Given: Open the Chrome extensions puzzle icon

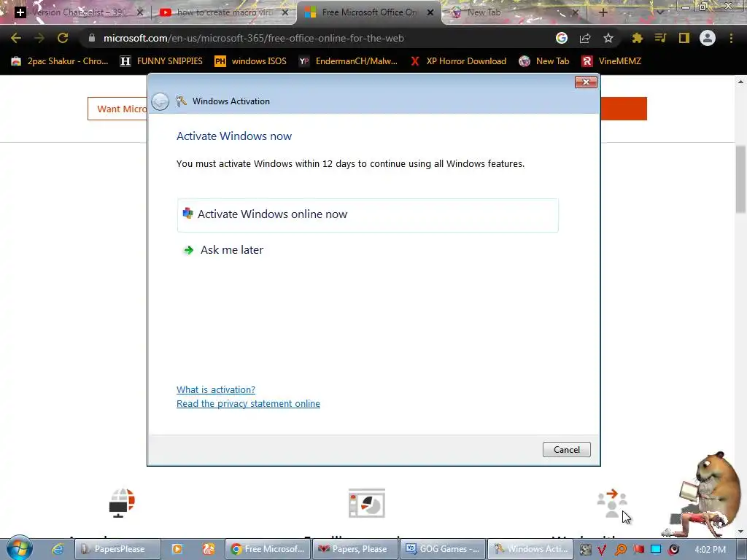Looking at the screenshot, I should point(638,38).
